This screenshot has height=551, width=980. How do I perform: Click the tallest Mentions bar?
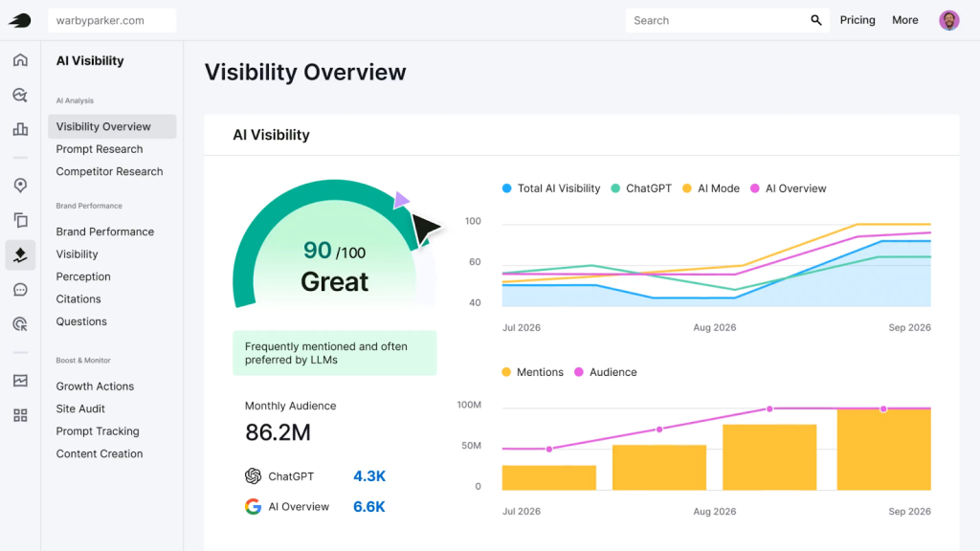[x=883, y=450]
